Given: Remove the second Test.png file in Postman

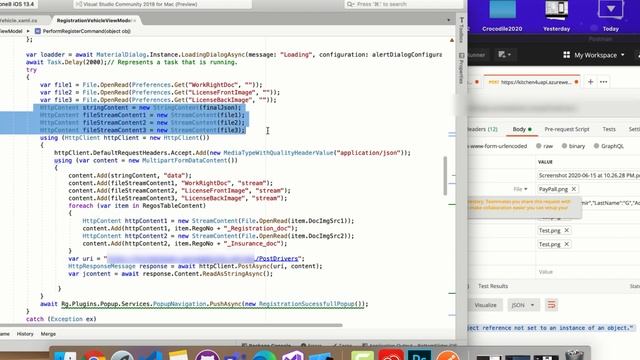Looking at the screenshot, I should coord(567,244).
